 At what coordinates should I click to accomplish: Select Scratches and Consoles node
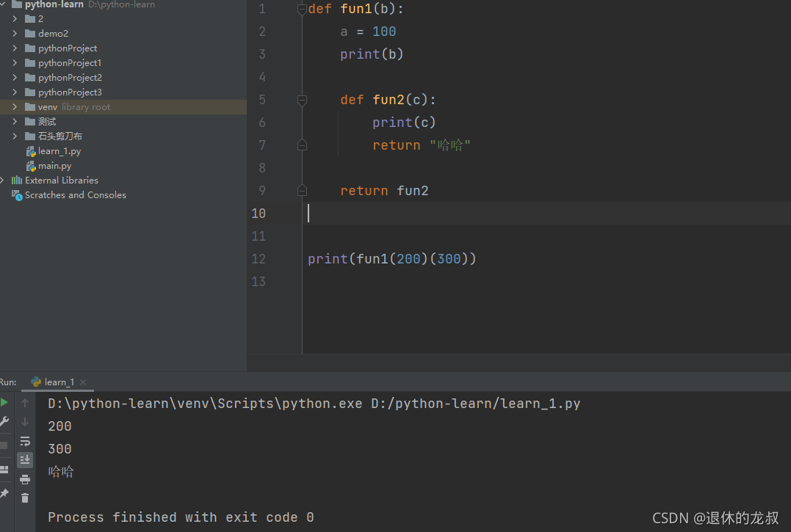(75, 194)
